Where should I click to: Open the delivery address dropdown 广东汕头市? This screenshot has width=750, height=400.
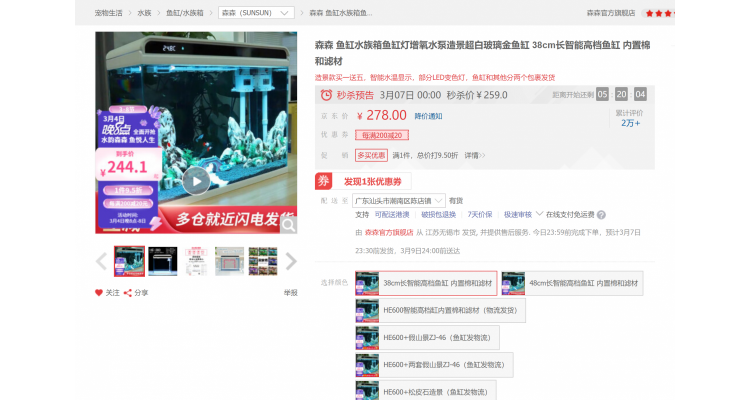399,200
